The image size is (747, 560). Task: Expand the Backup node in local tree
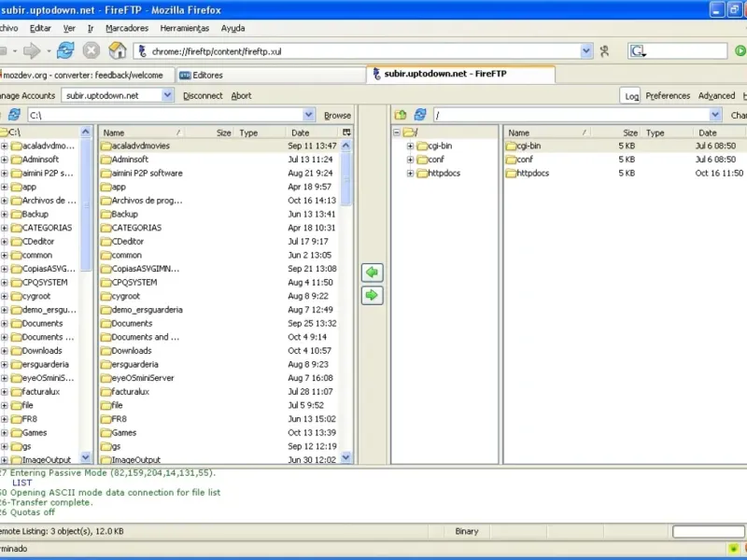pyautogui.click(x=4, y=215)
